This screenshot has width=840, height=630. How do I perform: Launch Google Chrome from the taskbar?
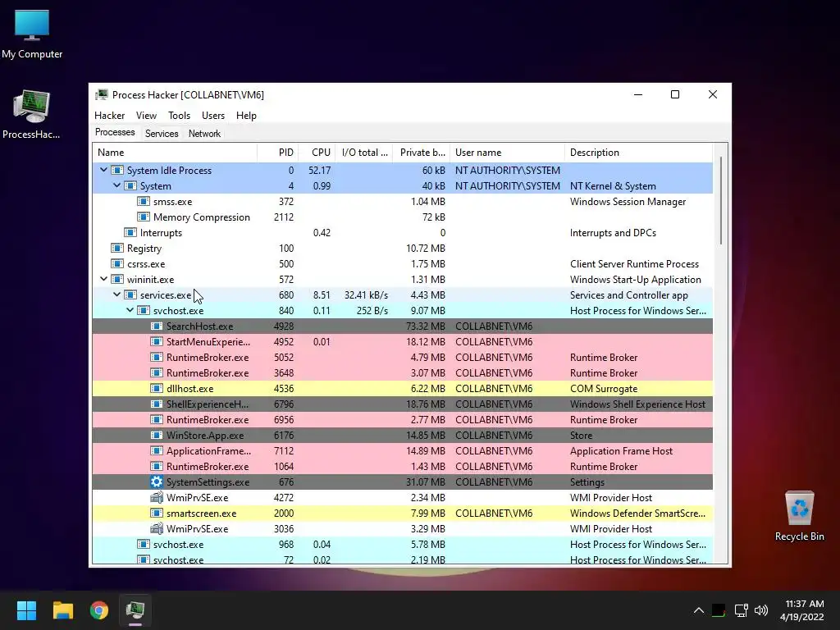click(x=99, y=610)
